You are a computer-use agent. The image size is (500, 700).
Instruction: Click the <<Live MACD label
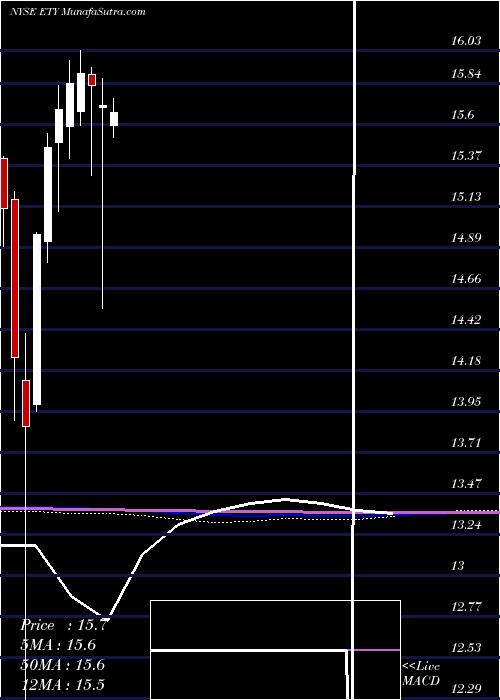[421, 674]
